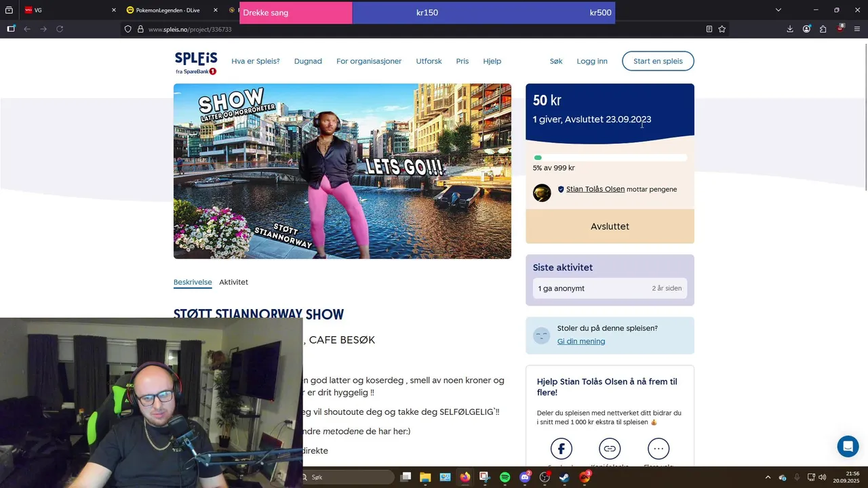
Task: Click the copy link share icon
Action: (610, 449)
